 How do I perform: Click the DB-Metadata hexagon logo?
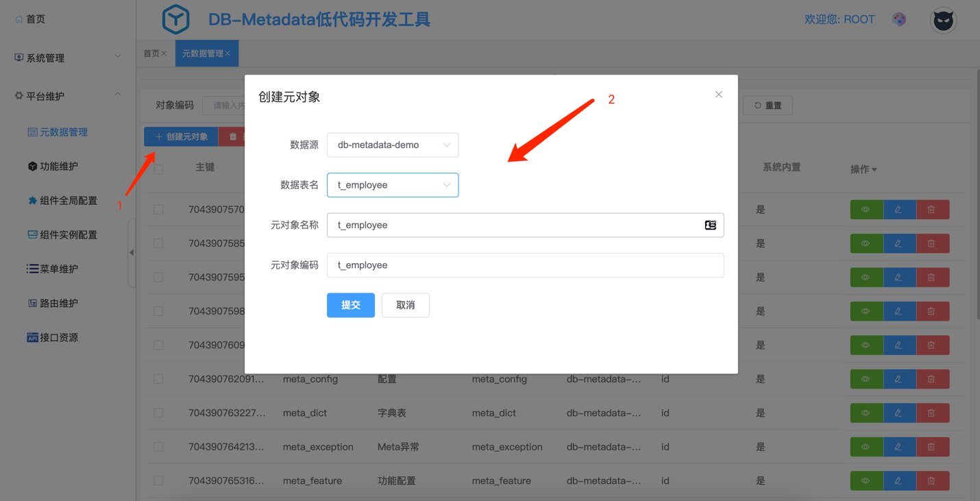pos(175,19)
